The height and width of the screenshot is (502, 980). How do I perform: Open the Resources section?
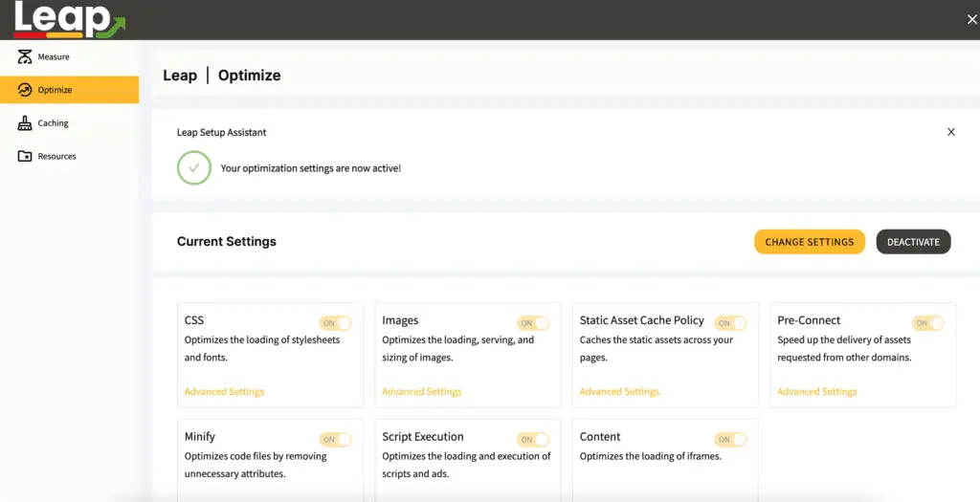pyautogui.click(x=69, y=156)
